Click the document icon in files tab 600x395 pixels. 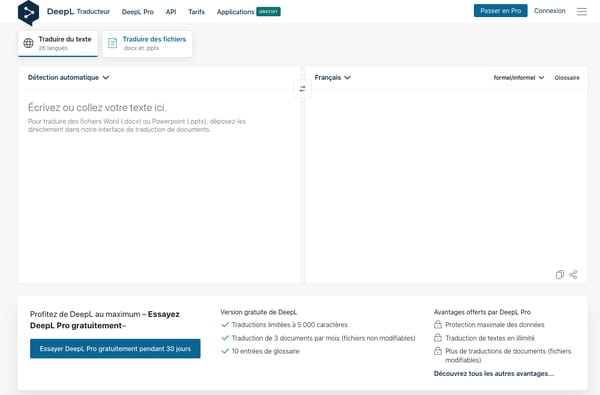112,43
